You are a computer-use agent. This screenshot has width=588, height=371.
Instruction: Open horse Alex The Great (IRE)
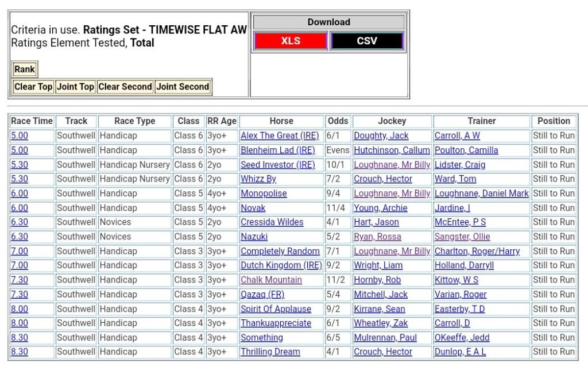(x=279, y=136)
